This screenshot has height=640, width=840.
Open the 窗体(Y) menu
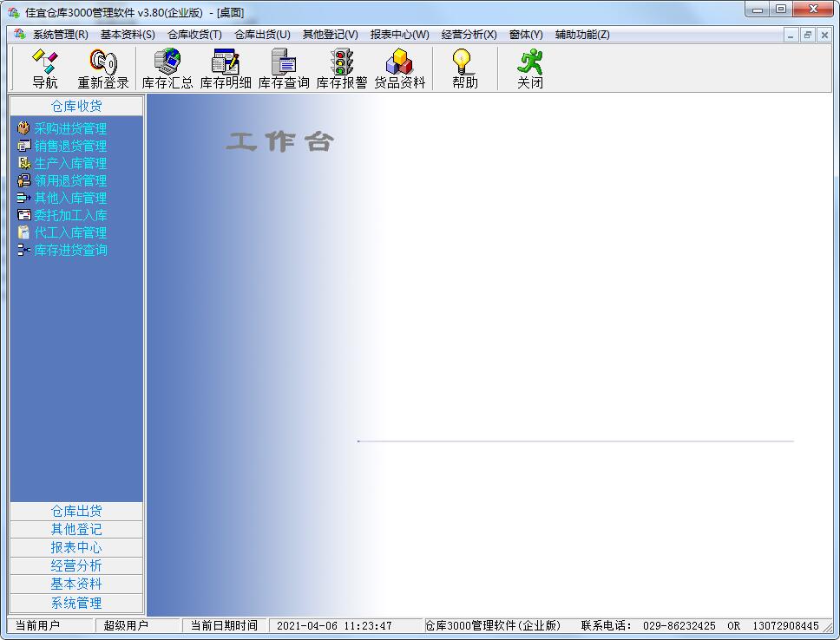526,35
